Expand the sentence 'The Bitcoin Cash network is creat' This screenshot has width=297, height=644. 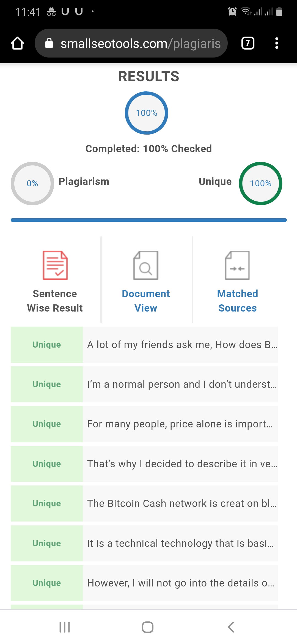click(180, 503)
